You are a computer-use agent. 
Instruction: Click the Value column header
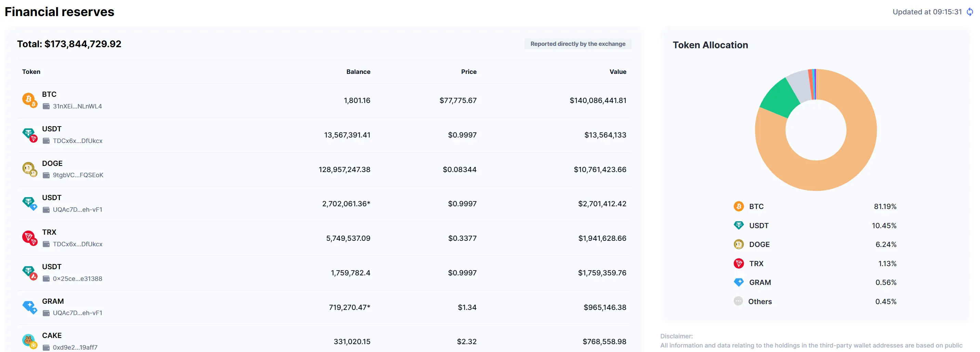[617, 71]
